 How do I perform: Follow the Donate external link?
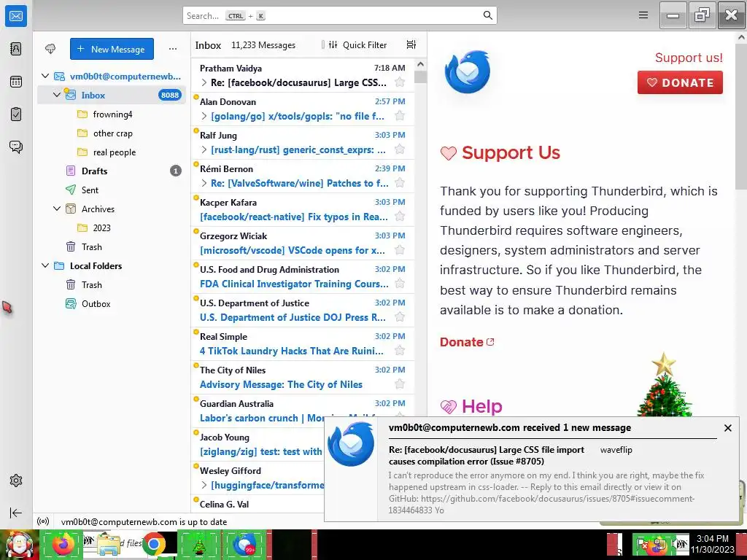pos(467,342)
